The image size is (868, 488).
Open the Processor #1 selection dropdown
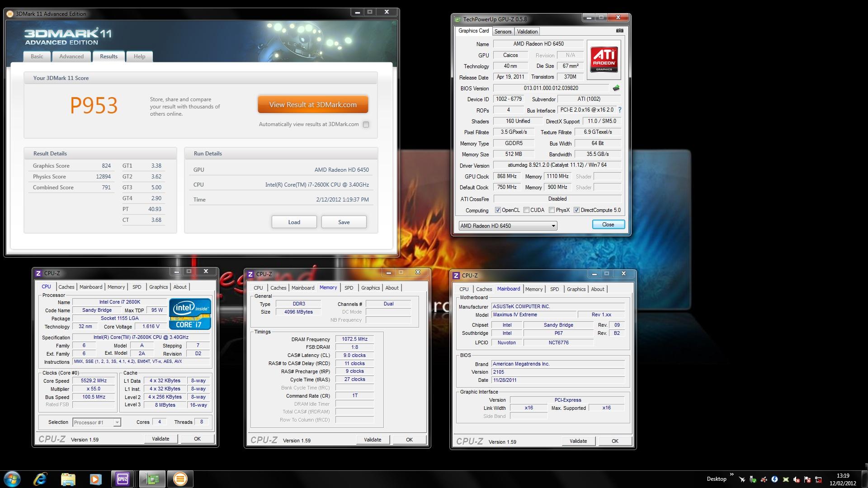[96, 422]
